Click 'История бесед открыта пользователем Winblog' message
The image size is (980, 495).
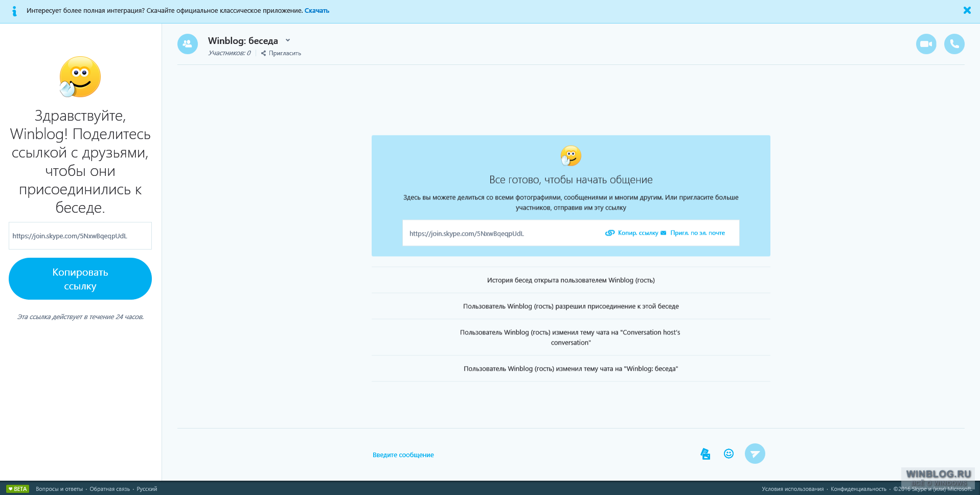point(571,280)
